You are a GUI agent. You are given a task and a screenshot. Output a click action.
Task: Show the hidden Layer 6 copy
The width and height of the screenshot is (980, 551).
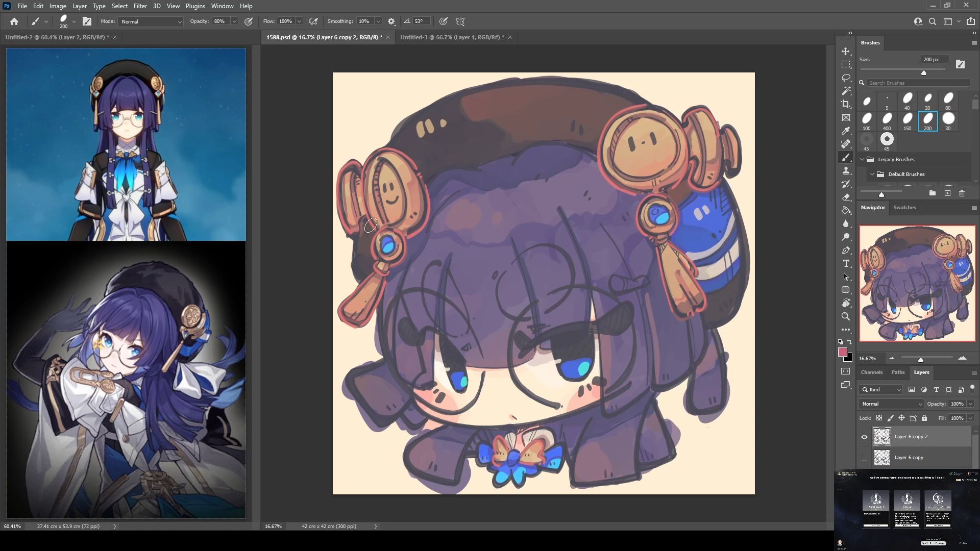click(x=864, y=458)
